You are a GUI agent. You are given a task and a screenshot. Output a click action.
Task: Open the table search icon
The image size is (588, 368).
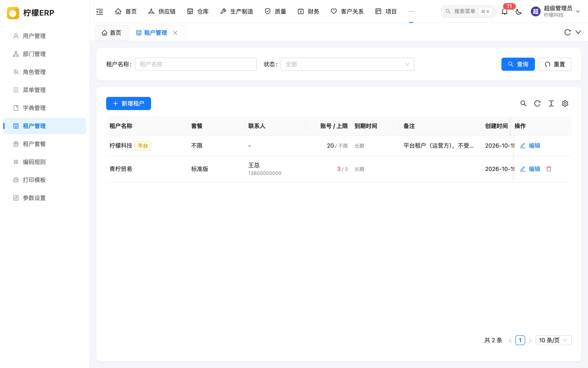click(523, 103)
